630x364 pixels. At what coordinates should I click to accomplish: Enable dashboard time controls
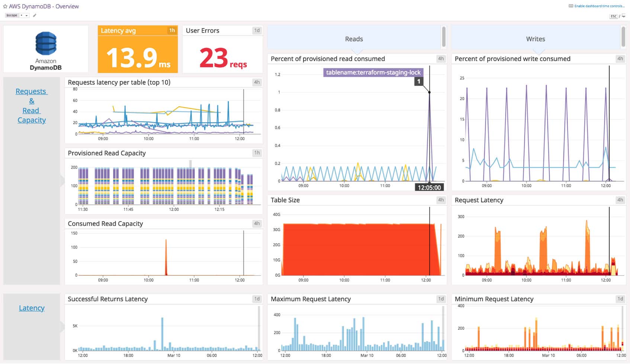[599, 6]
